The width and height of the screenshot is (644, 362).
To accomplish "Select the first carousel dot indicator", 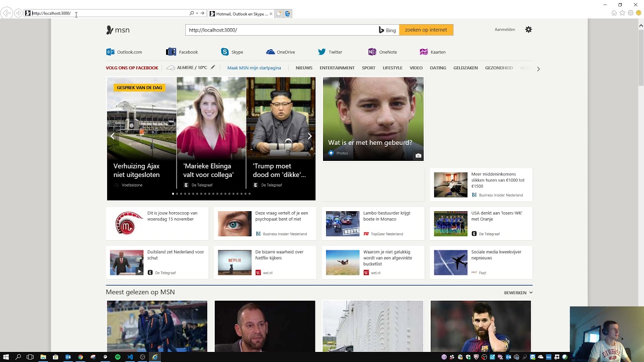I will 173,194.
